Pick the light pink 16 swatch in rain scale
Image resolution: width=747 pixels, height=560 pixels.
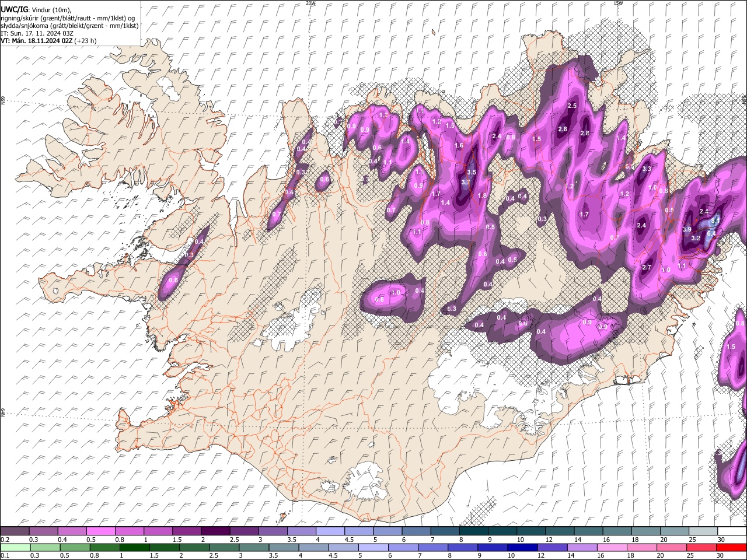[x=612, y=547]
